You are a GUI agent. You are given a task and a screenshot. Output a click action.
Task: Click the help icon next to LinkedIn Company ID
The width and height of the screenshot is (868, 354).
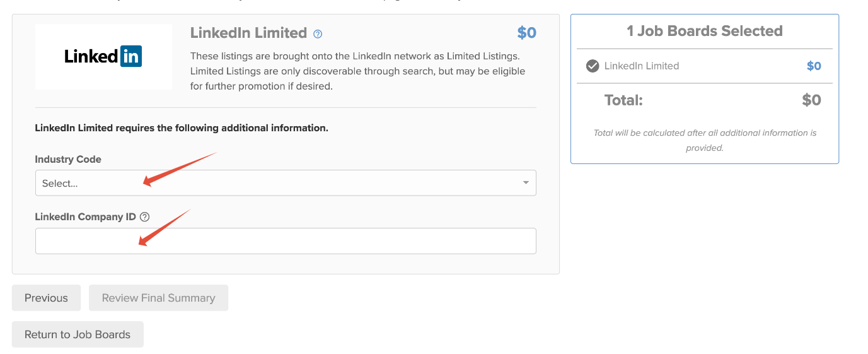pos(145,217)
